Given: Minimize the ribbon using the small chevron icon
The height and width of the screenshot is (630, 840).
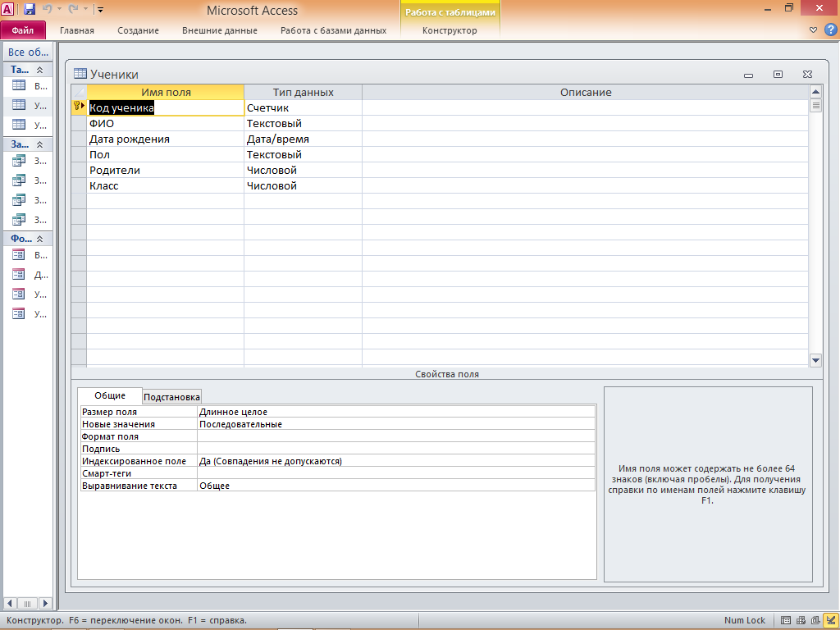Looking at the screenshot, I should [x=813, y=30].
